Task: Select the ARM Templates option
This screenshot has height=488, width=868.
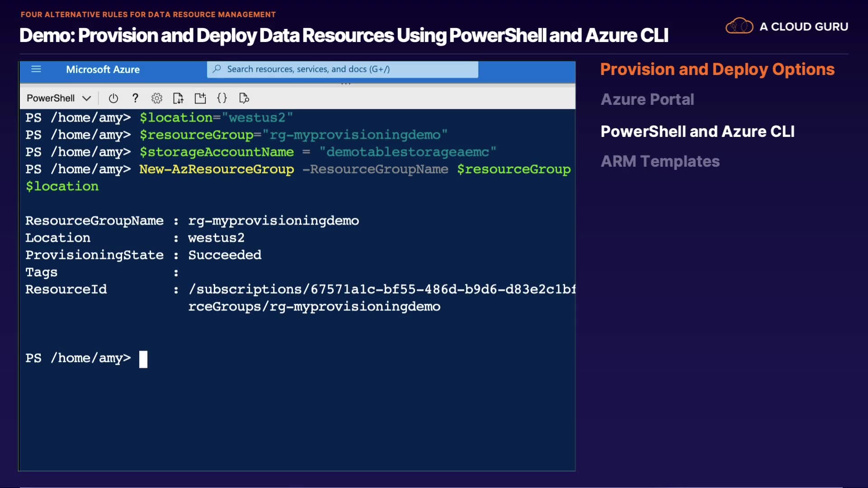Action: [x=660, y=161]
